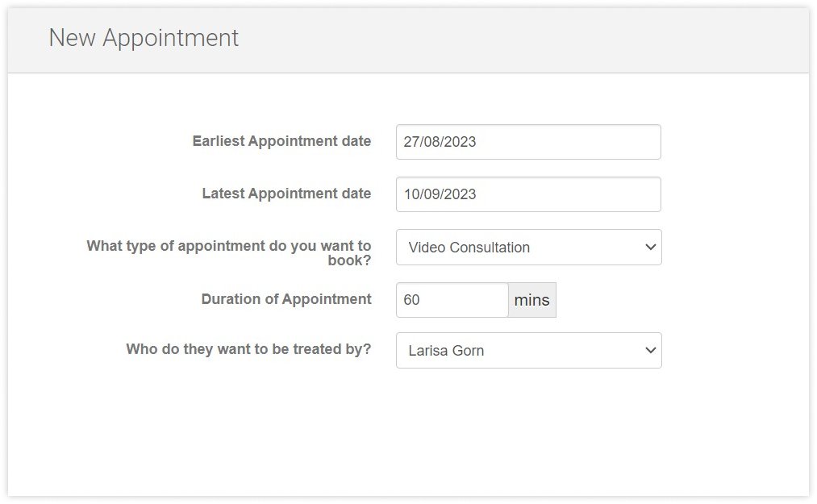Click the 60 value in the duration box

pos(412,300)
